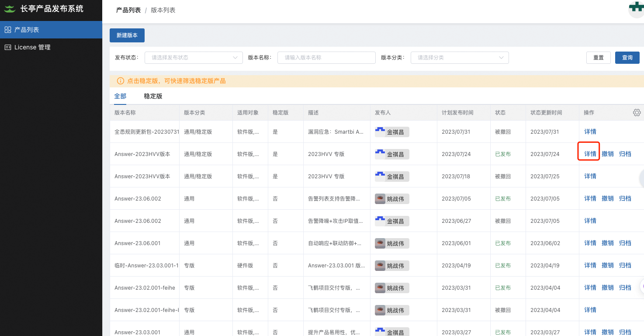
Task: Open 产品列表 in the sidebar
Action: (27, 30)
